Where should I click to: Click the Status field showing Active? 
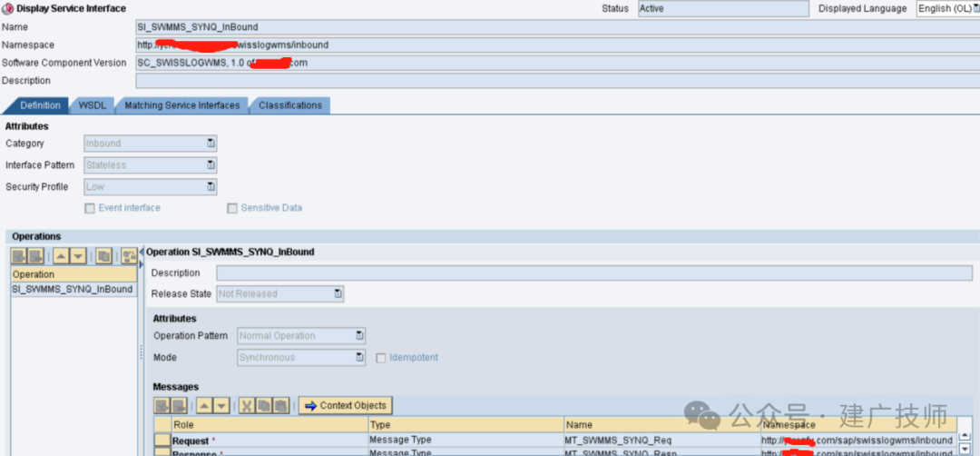(x=724, y=9)
